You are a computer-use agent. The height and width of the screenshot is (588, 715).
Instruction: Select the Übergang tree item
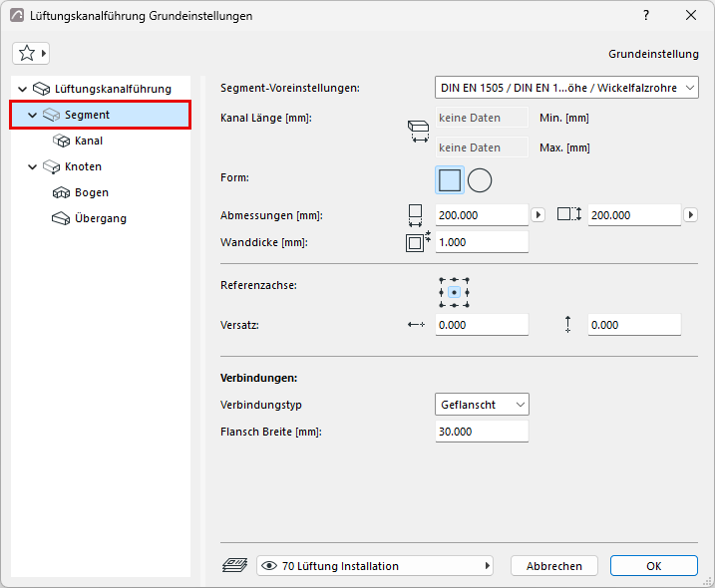click(x=101, y=219)
